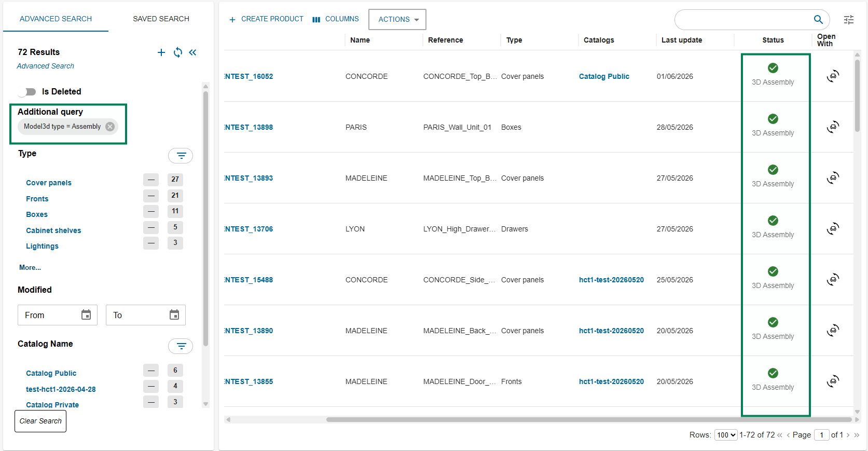Go to the previous results page

click(789, 435)
